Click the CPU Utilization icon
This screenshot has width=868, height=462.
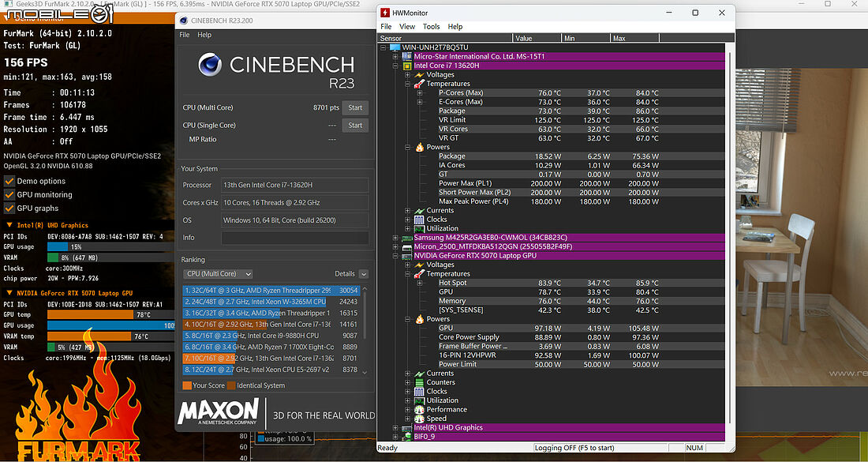[419, 228]
